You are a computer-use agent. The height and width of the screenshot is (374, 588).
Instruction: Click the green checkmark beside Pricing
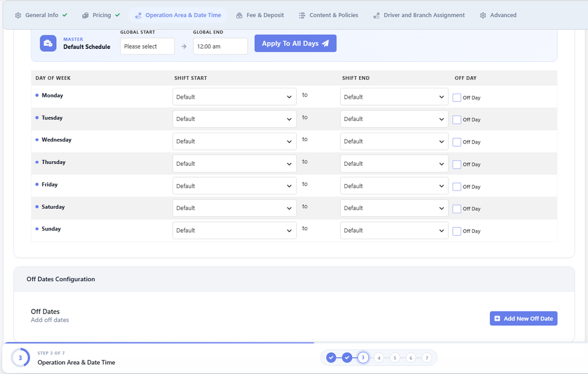point(118,15)
